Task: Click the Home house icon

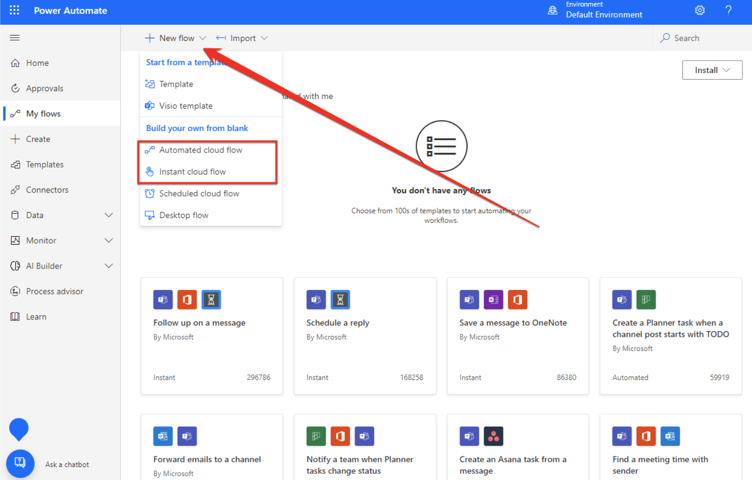Action: point(15,63)
